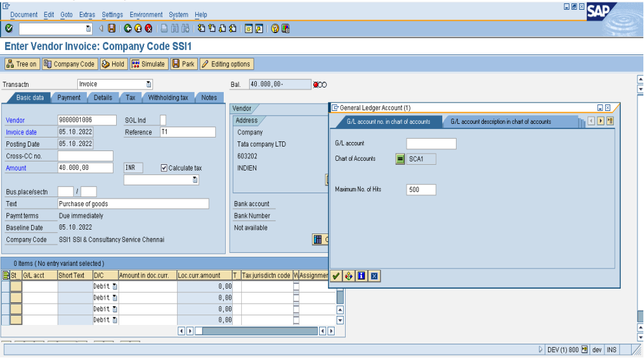The image size is (644, 358).
Task: Open the D/C Debit dropdown in first row
Action: (115, 287)
